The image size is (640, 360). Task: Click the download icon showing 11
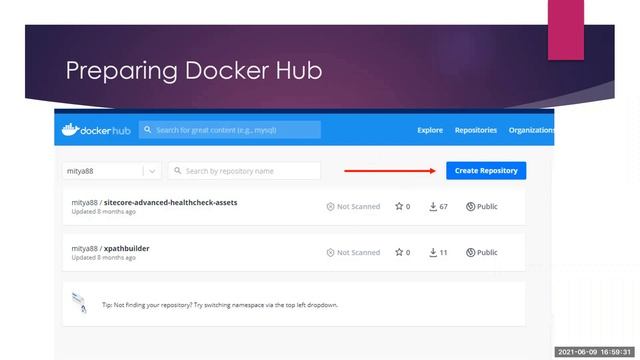coord(433,253)
